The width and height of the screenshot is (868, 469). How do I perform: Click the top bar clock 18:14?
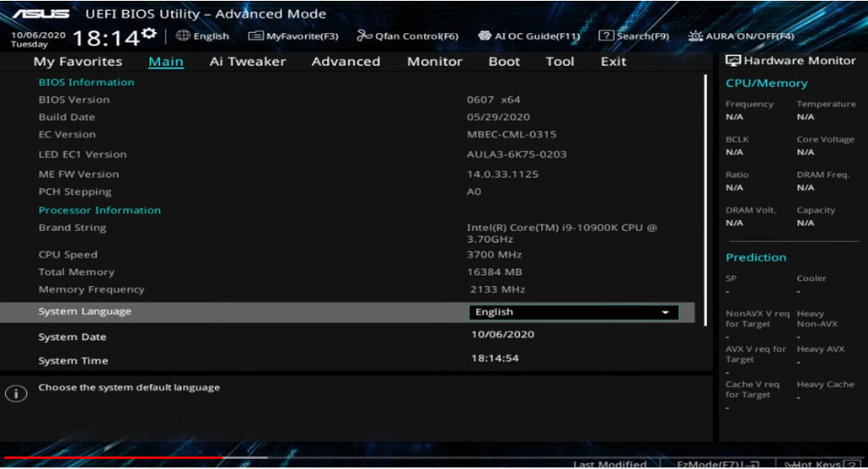(x=106, y=38)
